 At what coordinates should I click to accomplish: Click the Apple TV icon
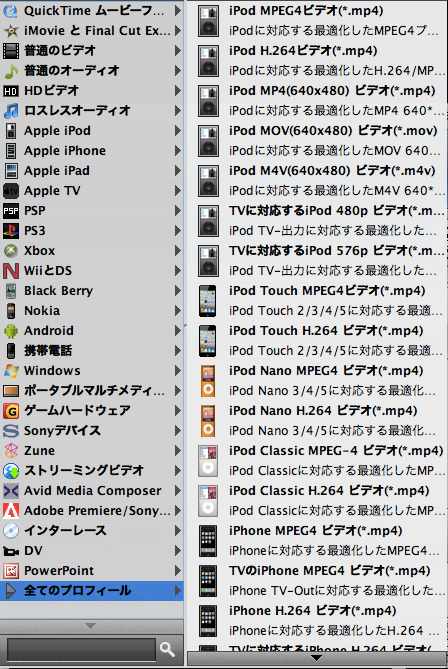[x=10, y=191]
